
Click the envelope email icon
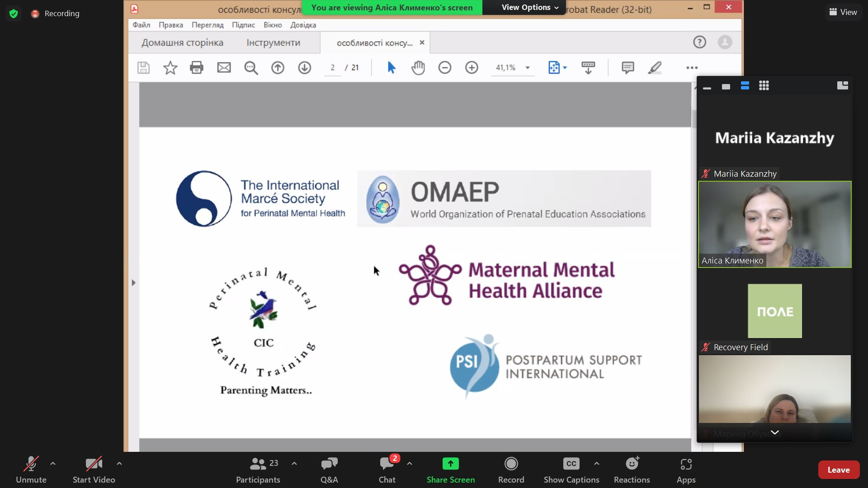pyautogui.click(x=224, y=68)
